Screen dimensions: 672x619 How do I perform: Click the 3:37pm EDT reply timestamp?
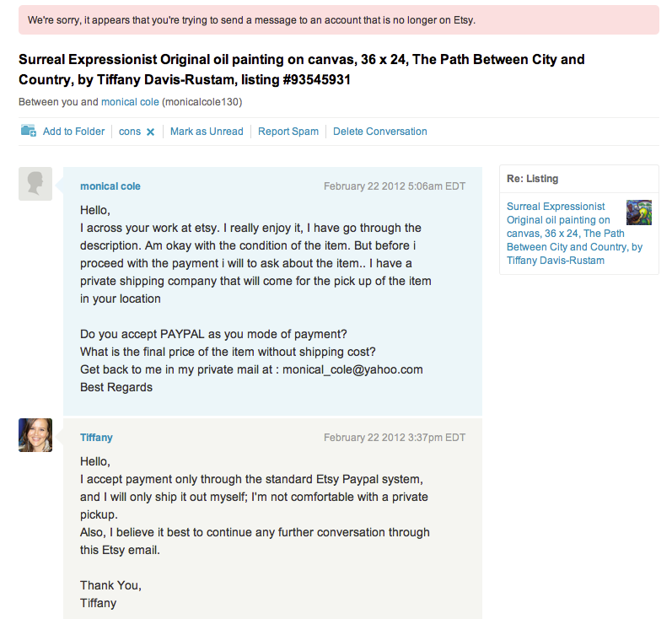coord(395,438)
